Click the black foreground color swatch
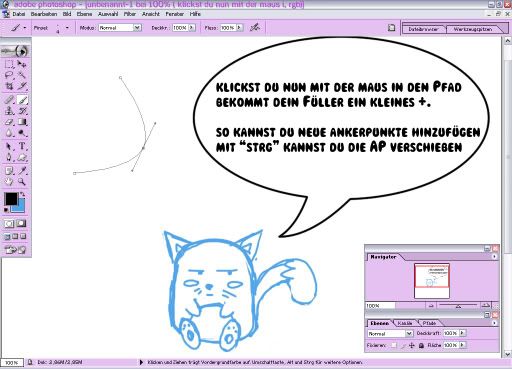The image size is (512, 369). tap(11, 199)
